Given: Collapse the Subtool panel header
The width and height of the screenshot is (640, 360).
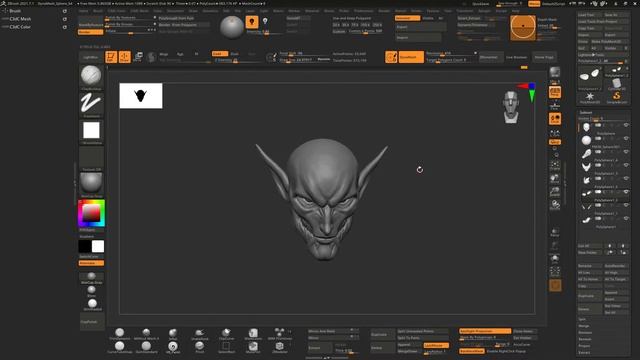Looking at the screenshot, I should (x=586, y=112).
